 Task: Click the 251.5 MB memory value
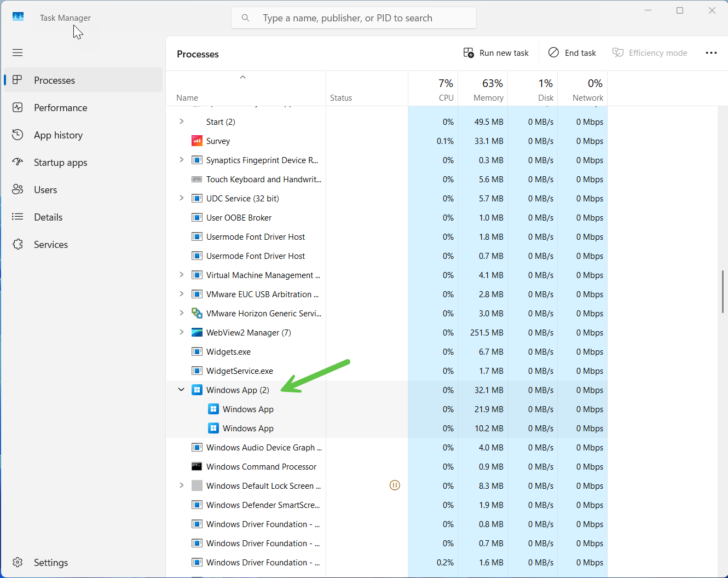click(x=487, y=332)
